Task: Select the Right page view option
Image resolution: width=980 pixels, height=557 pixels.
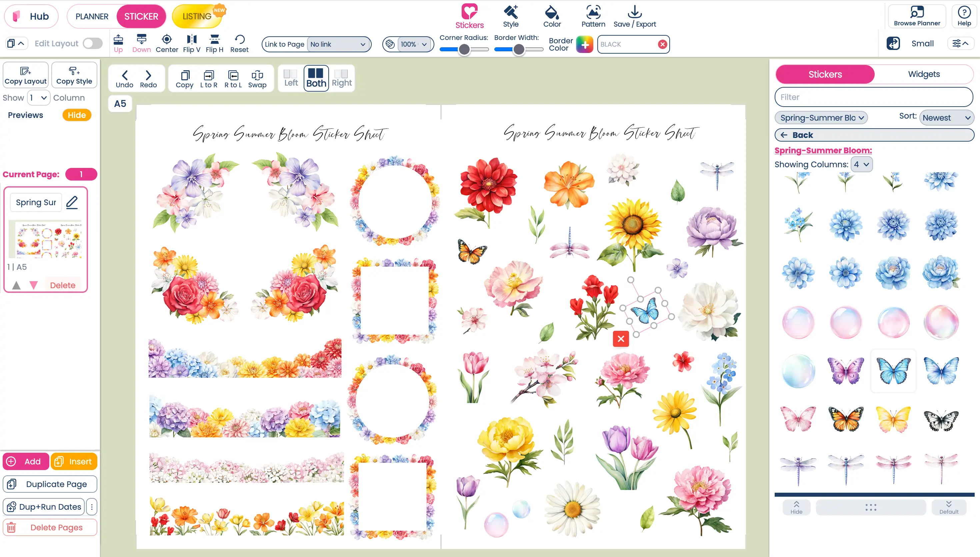Action: pyautogui.click(x=341, y=78)
